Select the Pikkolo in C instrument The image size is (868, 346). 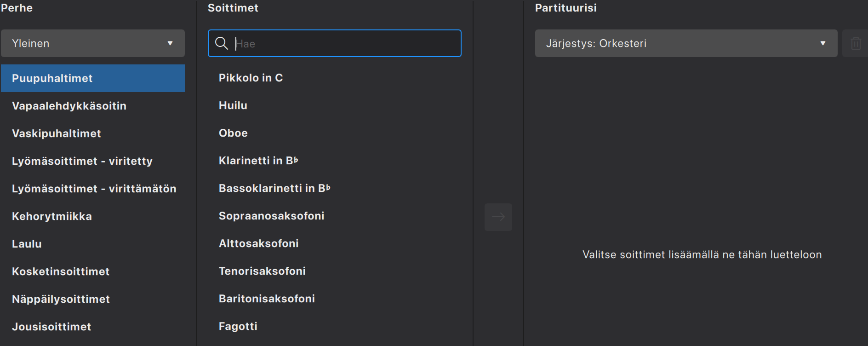251,78
